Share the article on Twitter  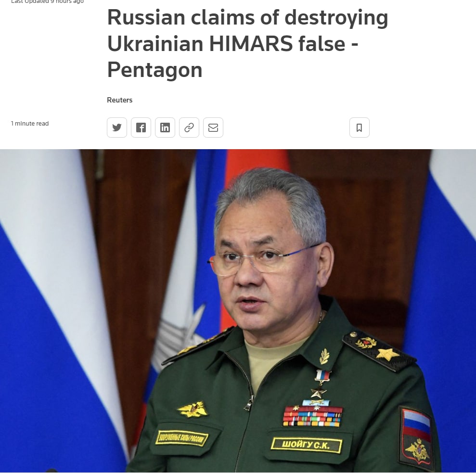click(x=117, y=128)
